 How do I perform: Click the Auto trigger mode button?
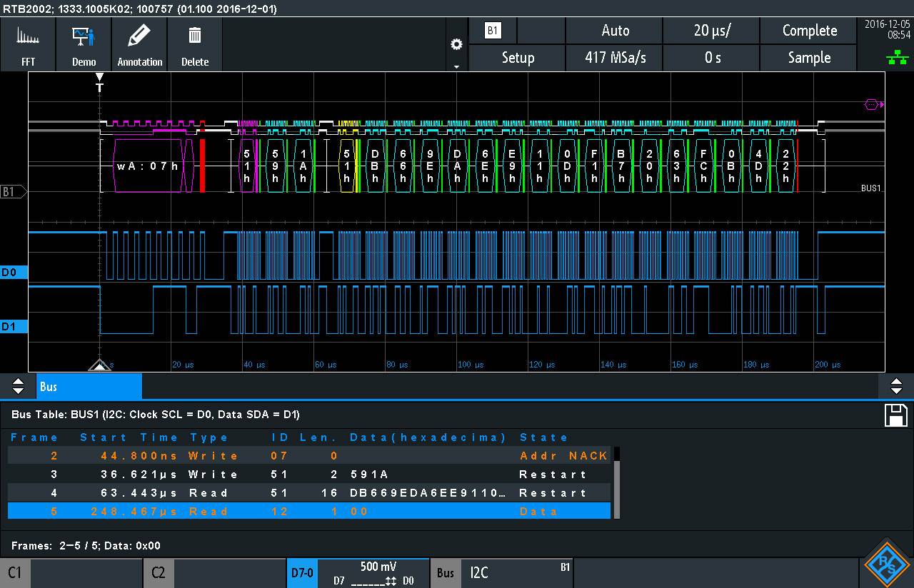[614, 31]
